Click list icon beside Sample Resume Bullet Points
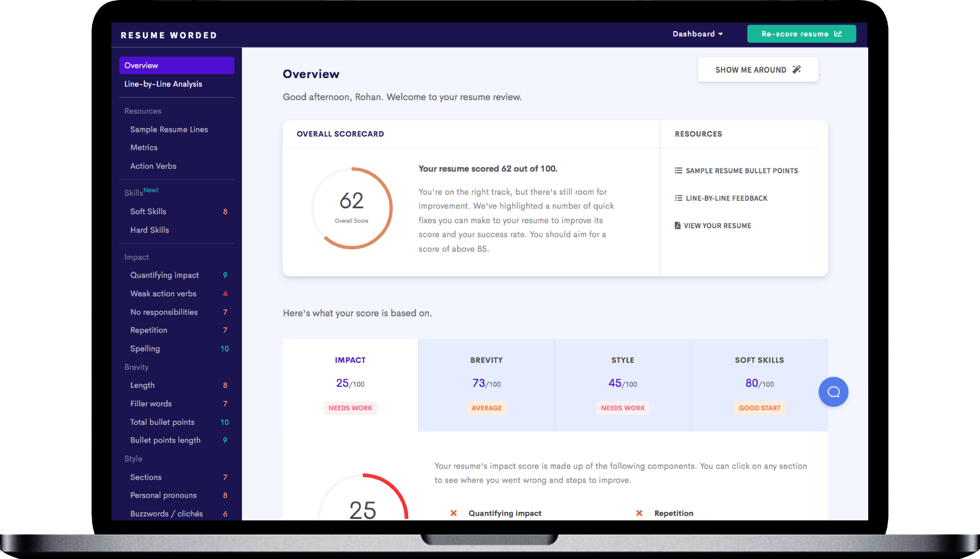 678,171
